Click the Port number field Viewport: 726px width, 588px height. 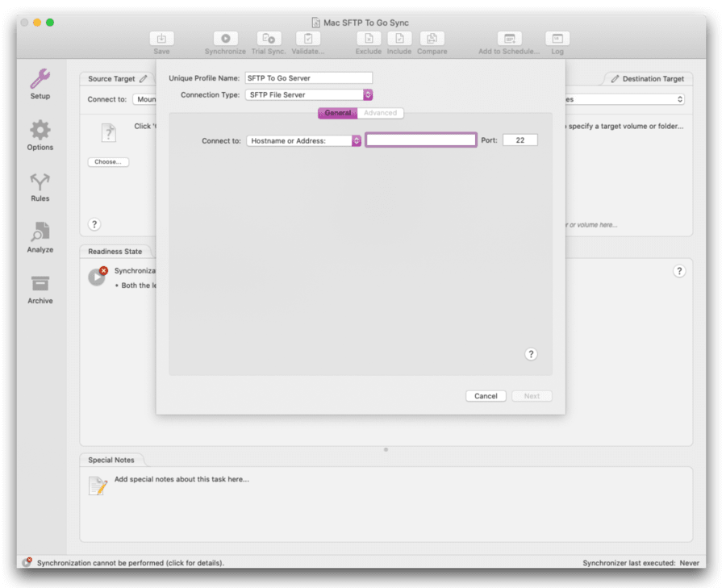pyautogui.click(x=519, y=140)
